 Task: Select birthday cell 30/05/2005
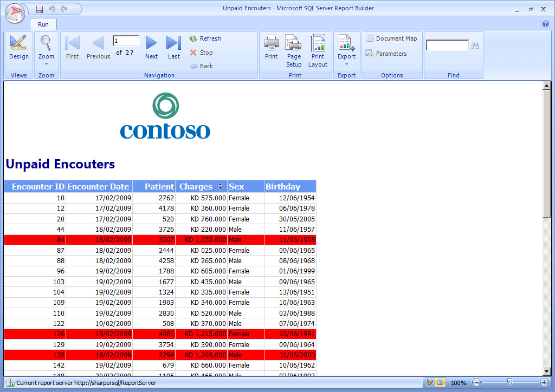pos(291,219)
